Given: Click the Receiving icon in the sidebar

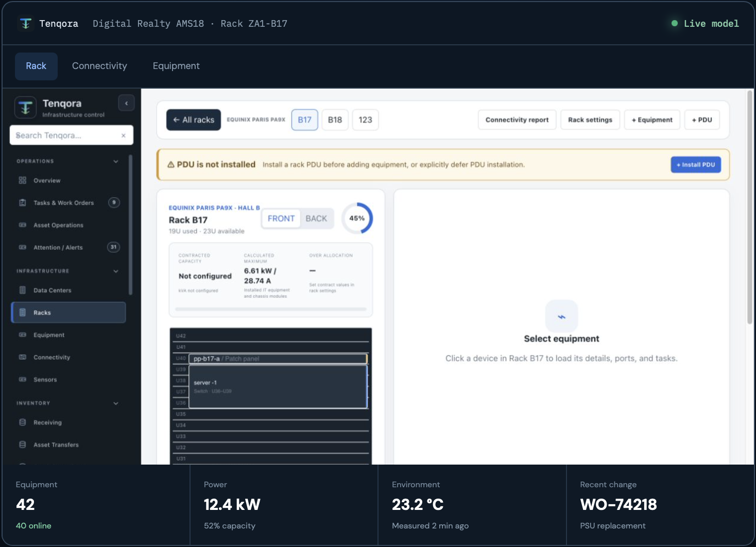Looking at the screenshot, I should pos(23,422).
